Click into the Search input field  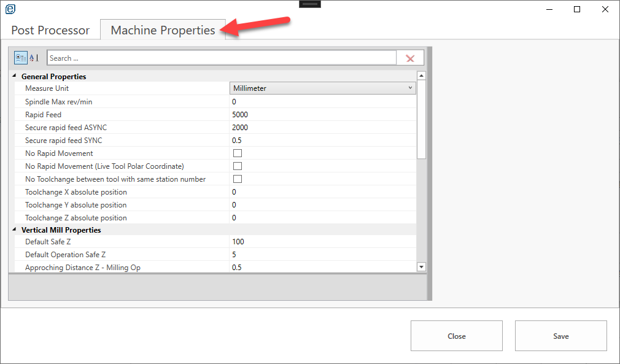(x=221, y=58)
